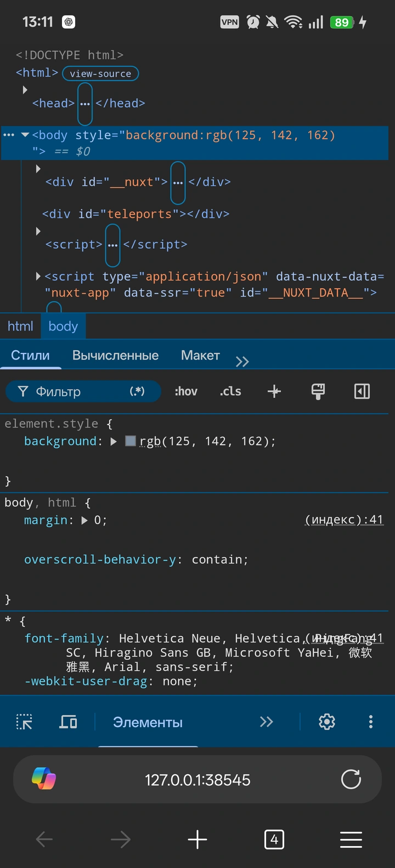Screen dimensions: 395x868
Task: Tap the Copilot icon in address bar
Action: (44, 779)
